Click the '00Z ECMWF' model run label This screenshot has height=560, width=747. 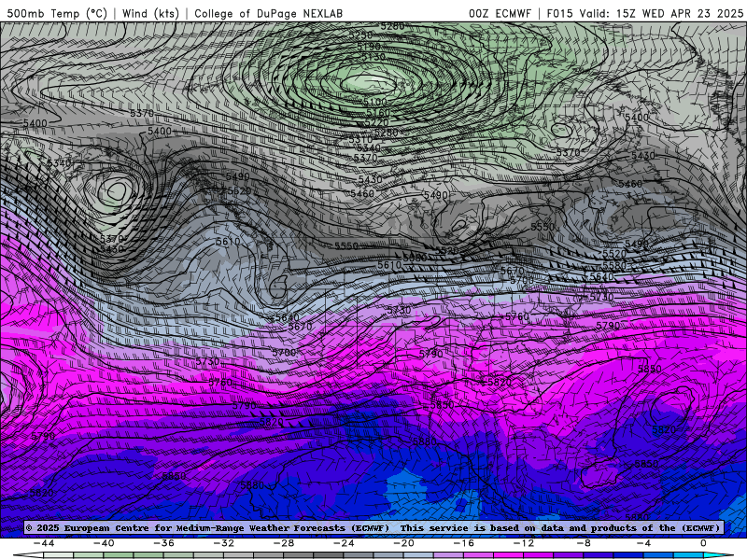click(500, 13)
